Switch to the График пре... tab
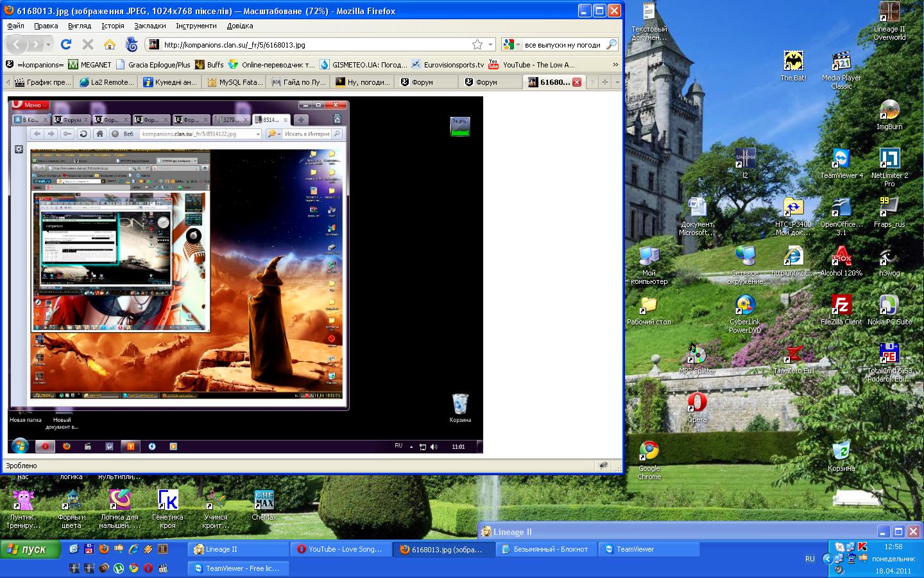The height and width of the screenshot is (578, 924). pos(43,82)
